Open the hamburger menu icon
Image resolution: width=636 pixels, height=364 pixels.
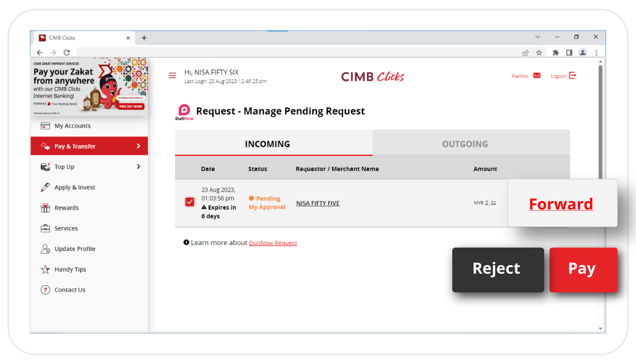pyautogui.click(x=172, y=76)
